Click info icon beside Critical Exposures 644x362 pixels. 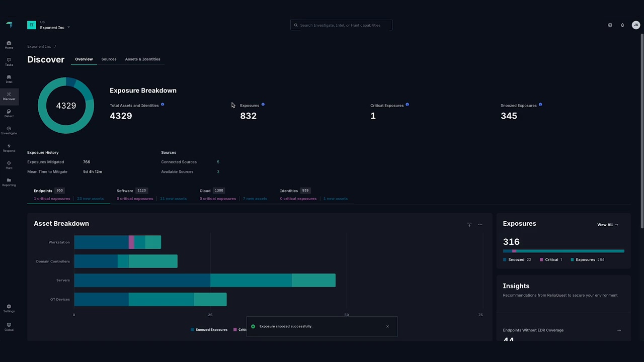(x=407, y=105)
